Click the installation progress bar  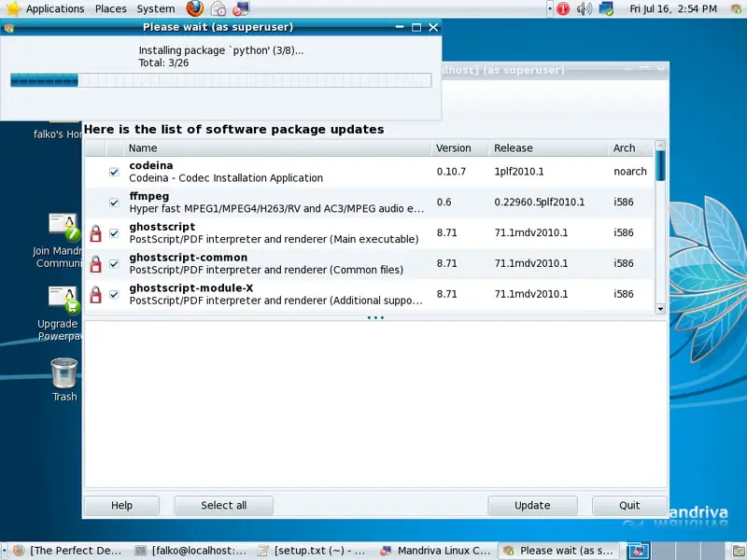click(221, 80)
